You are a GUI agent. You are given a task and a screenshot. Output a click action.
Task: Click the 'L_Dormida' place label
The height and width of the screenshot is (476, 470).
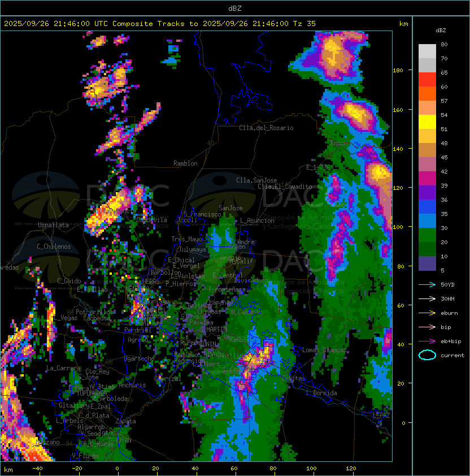[321, 393]
